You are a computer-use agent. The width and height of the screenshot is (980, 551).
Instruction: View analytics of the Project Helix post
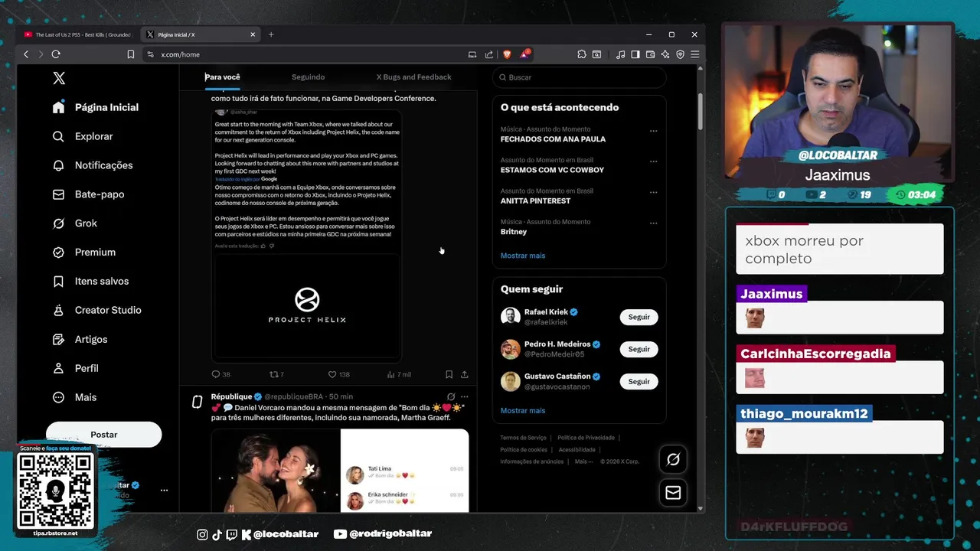click(399, 374)
